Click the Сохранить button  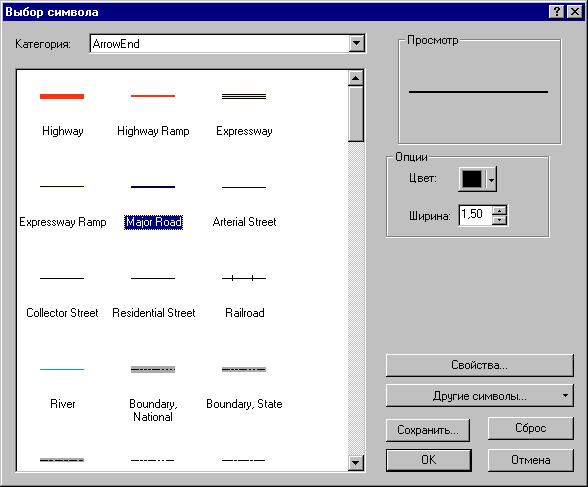(428, 430)
